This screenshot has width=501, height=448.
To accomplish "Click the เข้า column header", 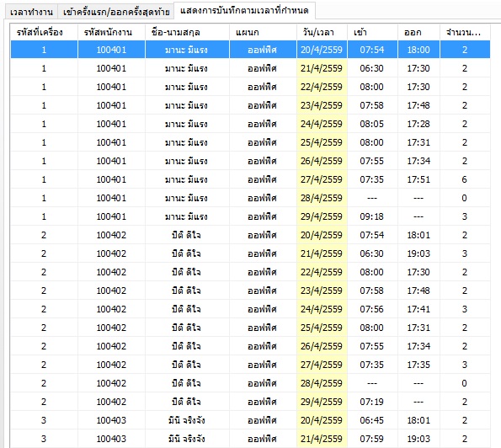I will [x=372, y=32].
